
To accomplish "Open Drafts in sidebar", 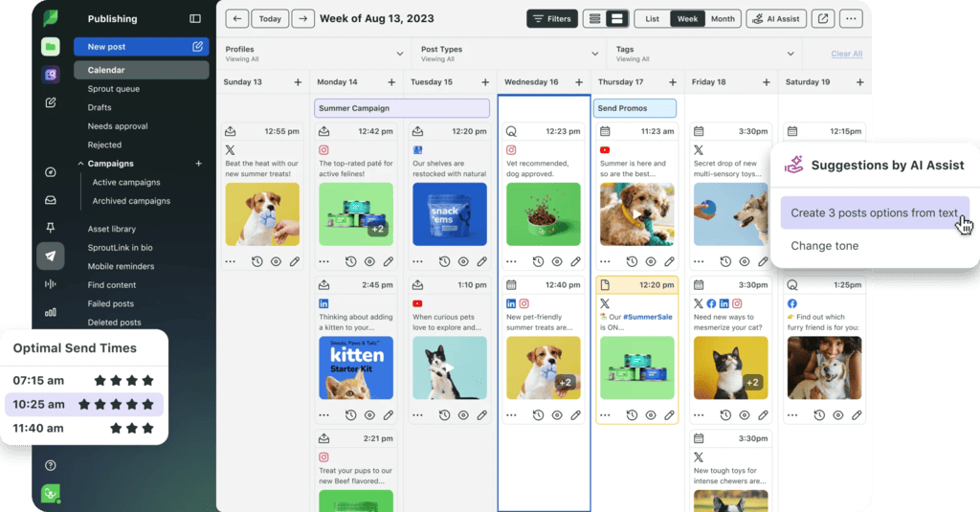I will 100,107.
